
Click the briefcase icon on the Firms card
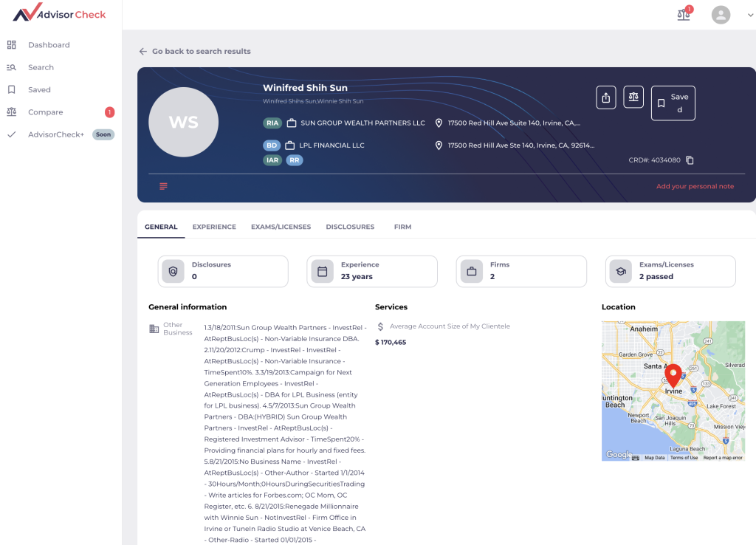[x=471, y=271]
